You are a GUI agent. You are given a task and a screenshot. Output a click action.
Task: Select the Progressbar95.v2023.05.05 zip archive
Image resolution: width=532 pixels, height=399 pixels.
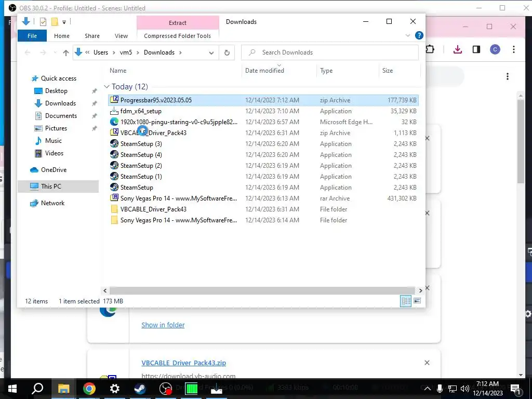(263, 100)
